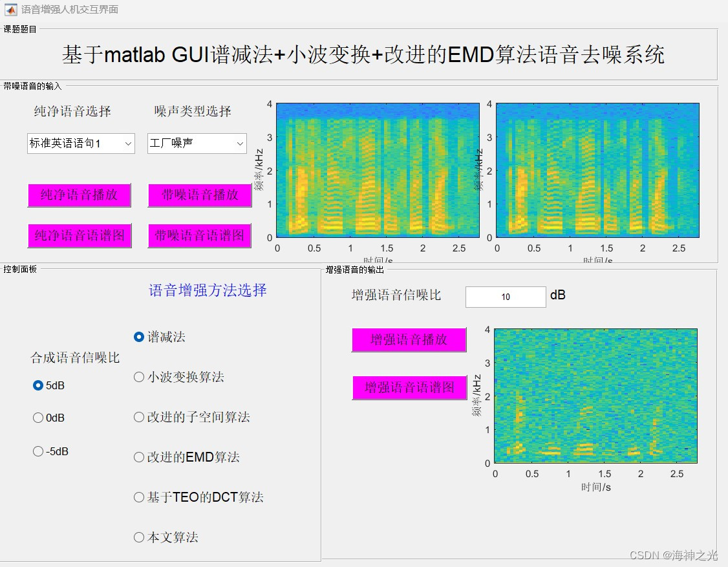Select the 0dB SNR option

click(37, 418)
